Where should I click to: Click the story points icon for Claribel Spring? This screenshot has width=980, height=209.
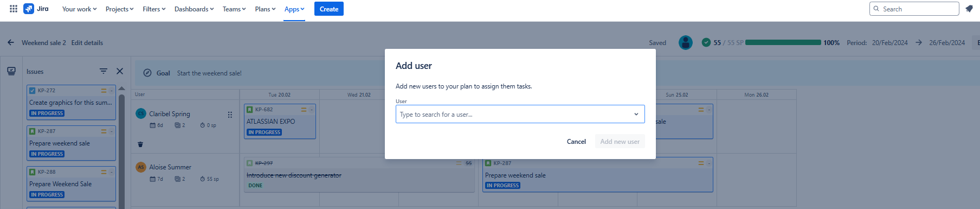(203, 125)
